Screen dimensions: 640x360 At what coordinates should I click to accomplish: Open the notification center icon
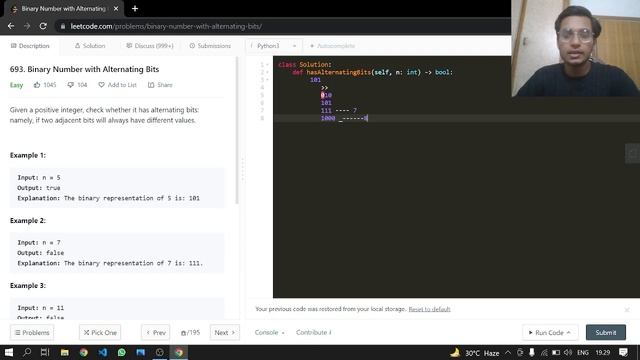(x=623, y=353)
